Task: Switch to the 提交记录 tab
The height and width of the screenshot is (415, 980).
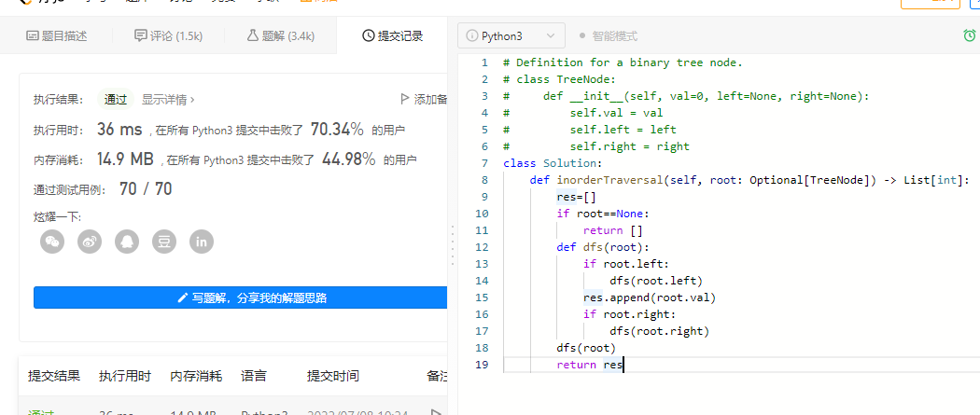Action: coord(393,35)
